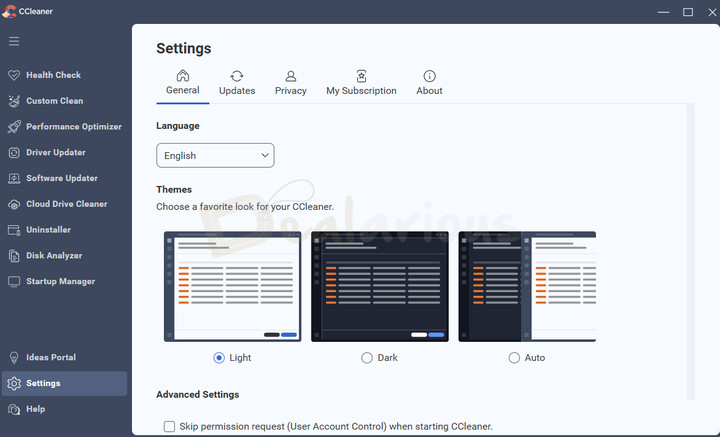Image resolution: width=720 pixels, height=437 pixels.
Task: Expand the Language dropdown
Action: 215,156
